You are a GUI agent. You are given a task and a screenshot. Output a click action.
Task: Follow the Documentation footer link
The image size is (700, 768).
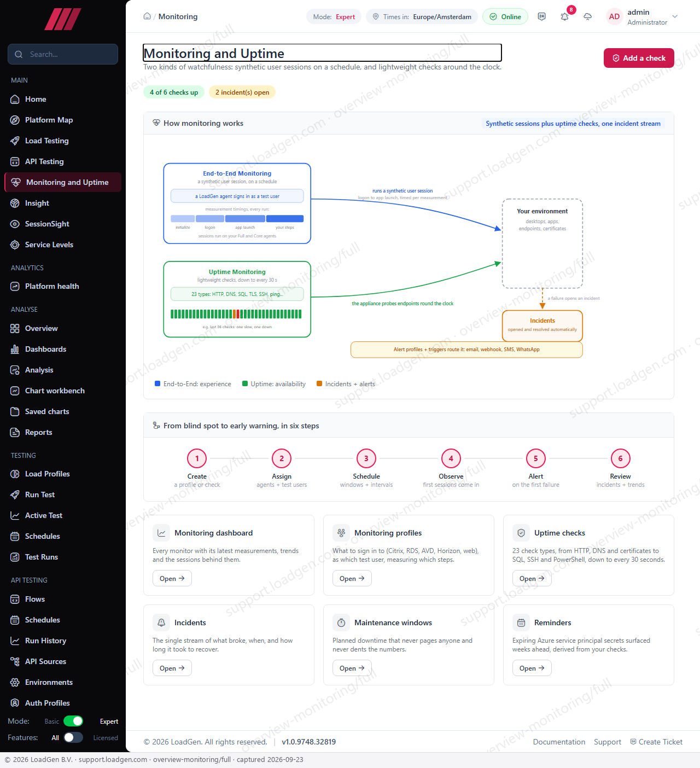click(559, 742)
